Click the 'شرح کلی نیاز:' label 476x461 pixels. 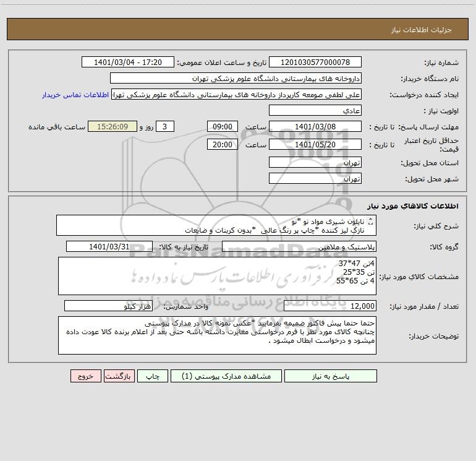click(x=436, y=226)
